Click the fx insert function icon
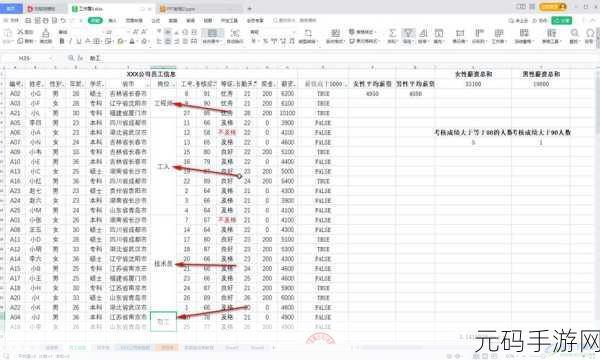600x360 pixels. (80, 58)
